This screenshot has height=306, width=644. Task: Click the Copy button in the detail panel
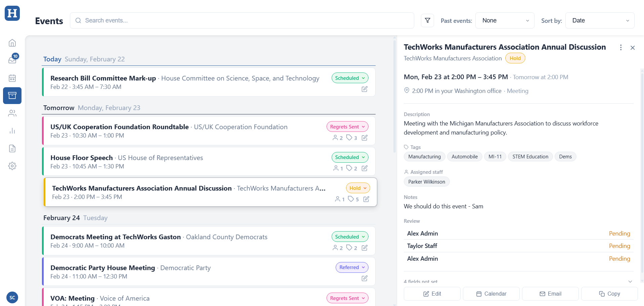pos(609,294)
